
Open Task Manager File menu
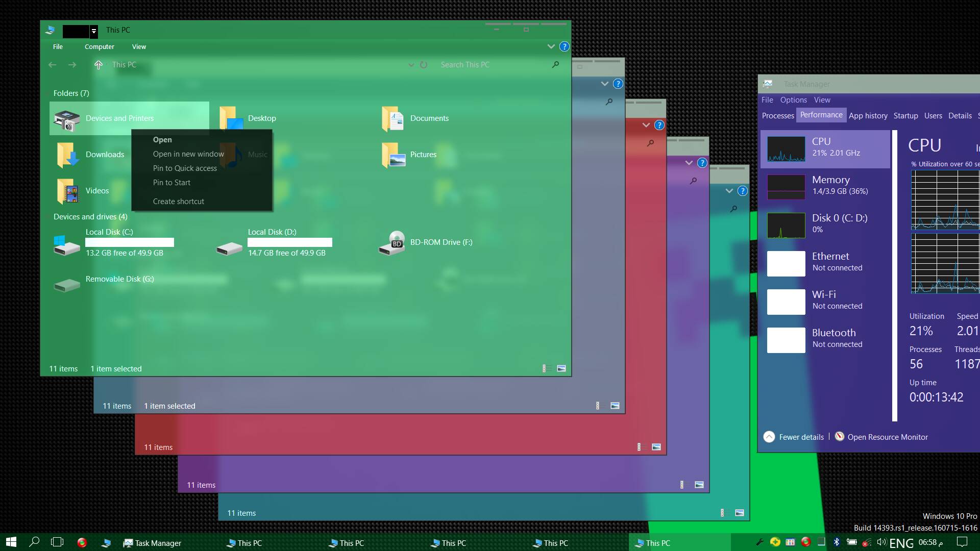pos(767,100)
